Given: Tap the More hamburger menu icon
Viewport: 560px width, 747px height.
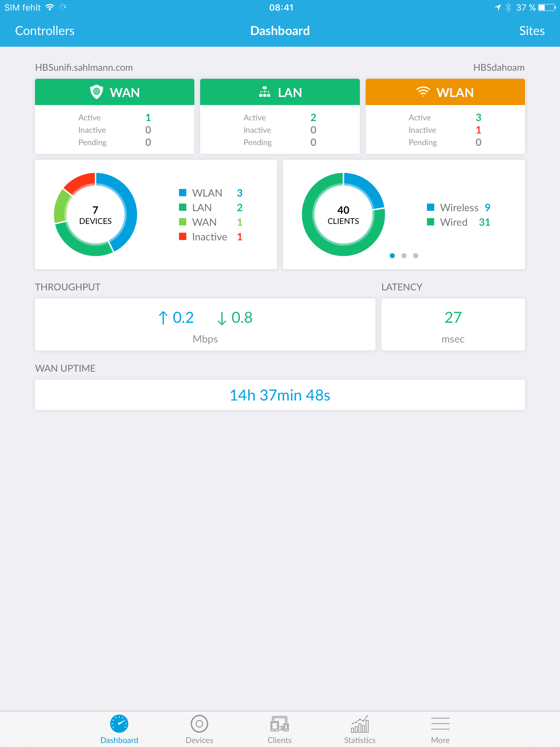Looking at the screenshot, I should 440,724.
